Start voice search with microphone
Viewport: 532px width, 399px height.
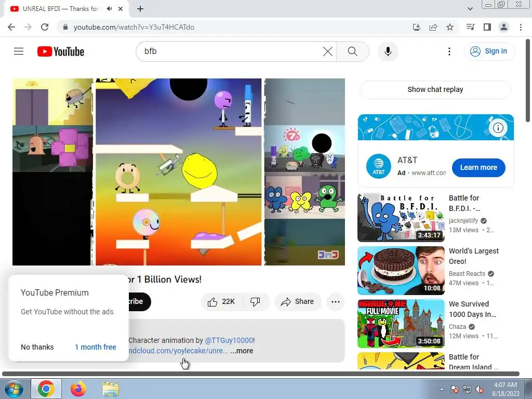point(388,51)
